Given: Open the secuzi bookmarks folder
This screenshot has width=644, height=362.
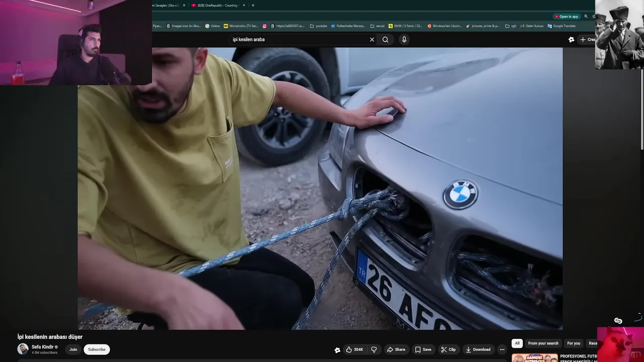Looking at the screenshot, I should click(x=377, y=26).
